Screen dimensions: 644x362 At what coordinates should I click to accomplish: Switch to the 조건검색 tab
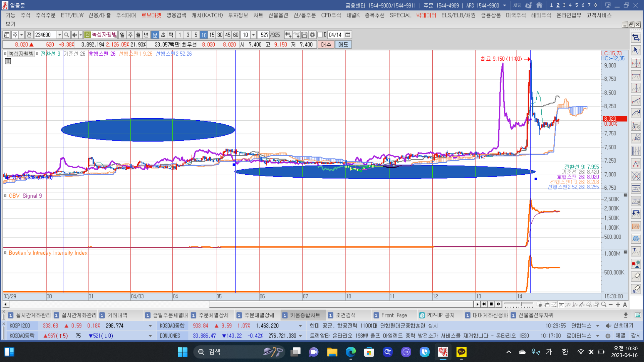click(x=346, y=315)
